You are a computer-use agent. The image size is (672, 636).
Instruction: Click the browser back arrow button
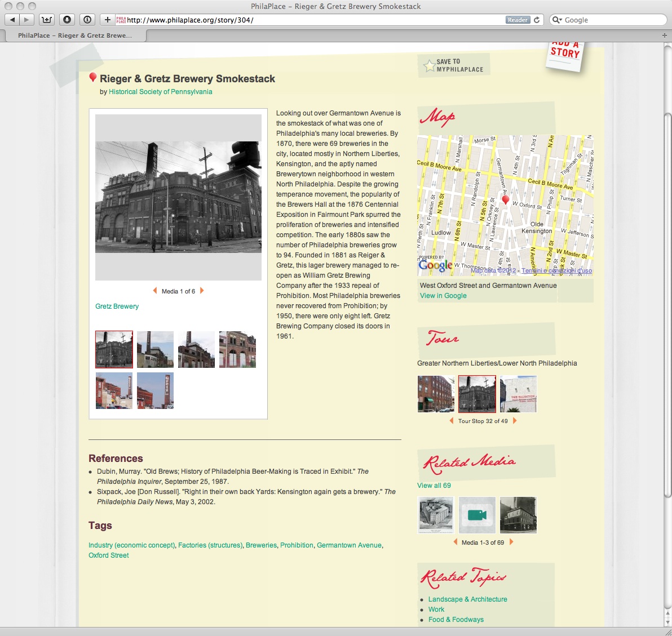point(12,20)
